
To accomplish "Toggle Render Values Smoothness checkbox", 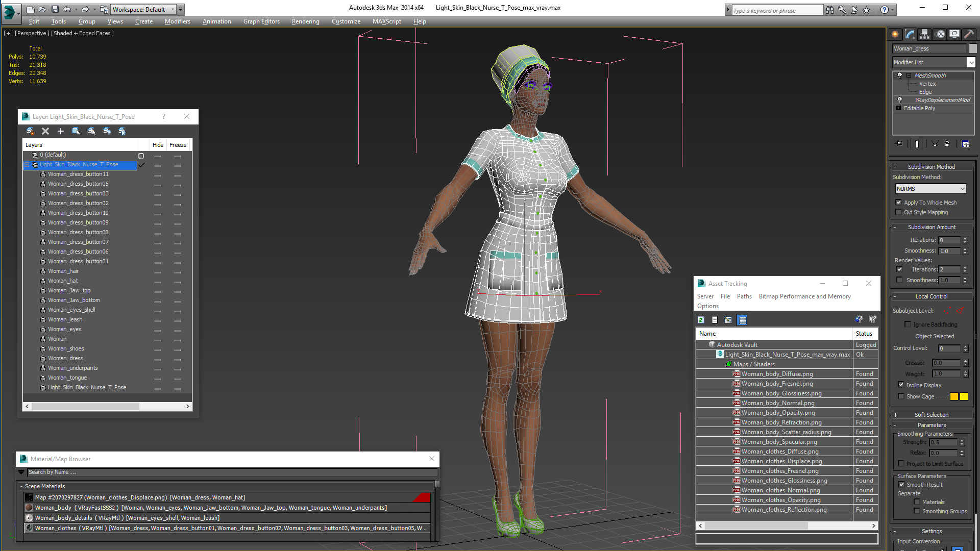I will (899, 280).
